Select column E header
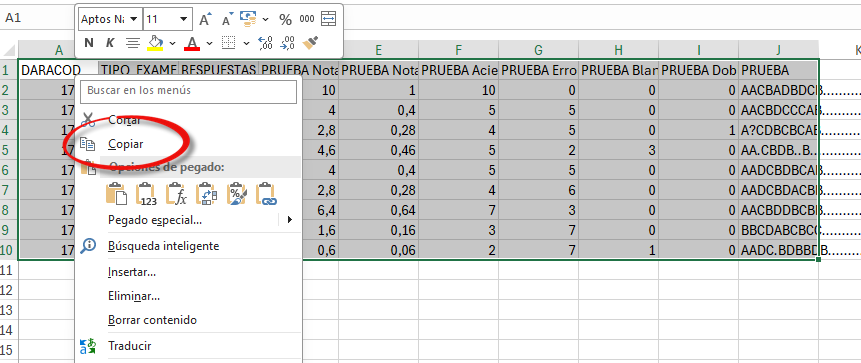 coord(378,50)
